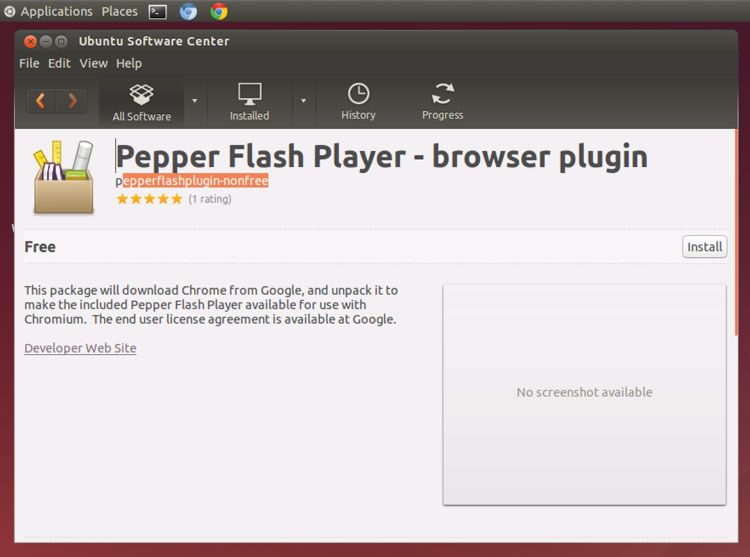Show the Installed software section

(x=249, y=102)
